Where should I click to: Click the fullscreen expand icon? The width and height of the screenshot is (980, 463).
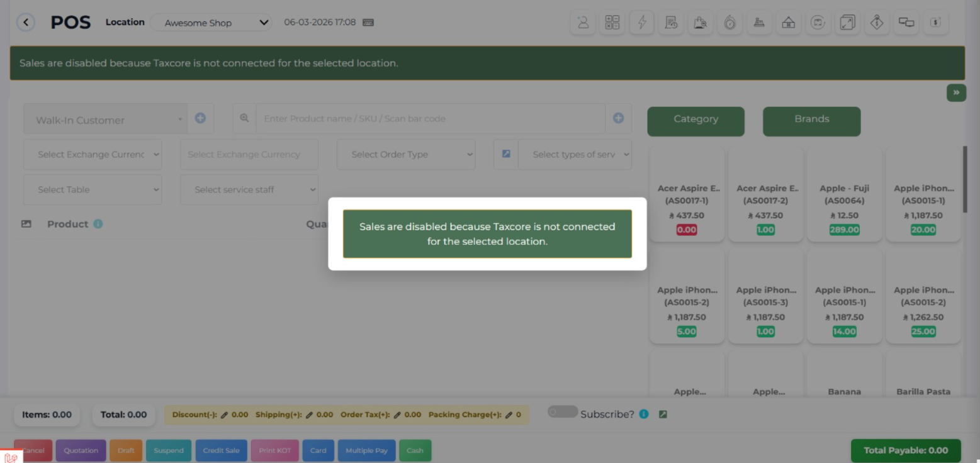[847, 23]
